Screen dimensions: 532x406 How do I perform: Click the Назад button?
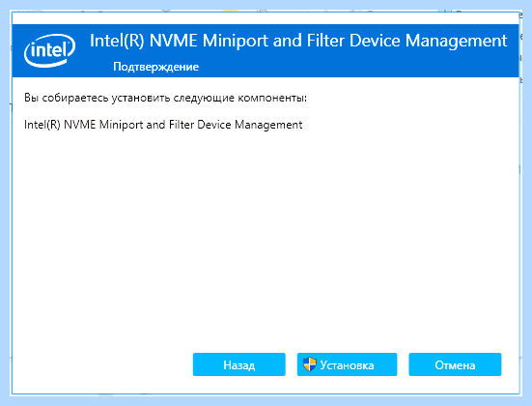point(238,364)
